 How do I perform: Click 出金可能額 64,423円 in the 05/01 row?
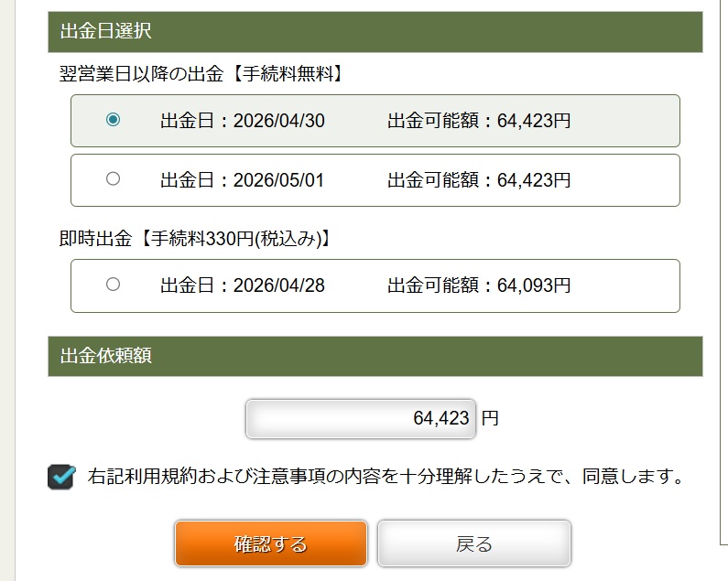(x=479, y=180)
